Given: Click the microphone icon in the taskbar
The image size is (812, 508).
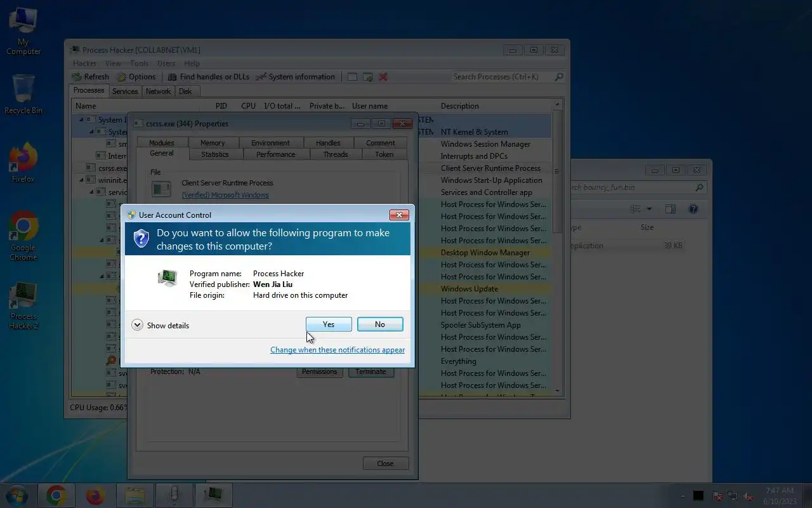Looking at the screenshot, I should [174, 495].
